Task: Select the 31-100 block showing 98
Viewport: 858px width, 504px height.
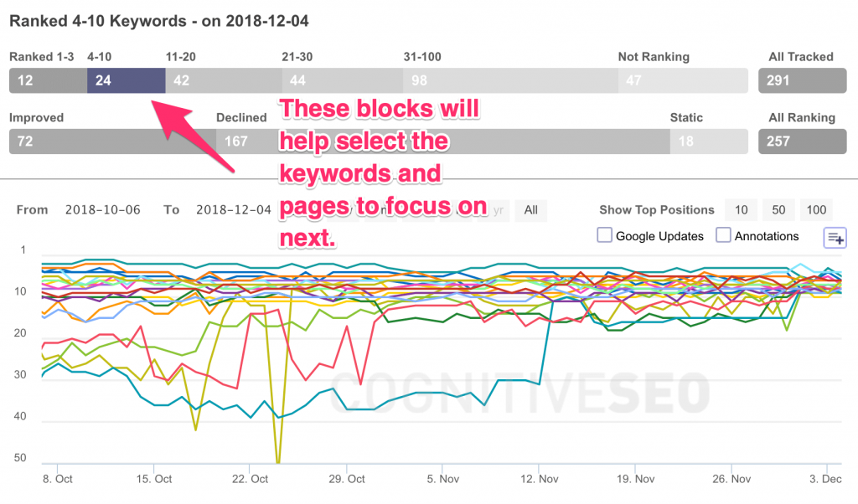Action: [511, 80]
